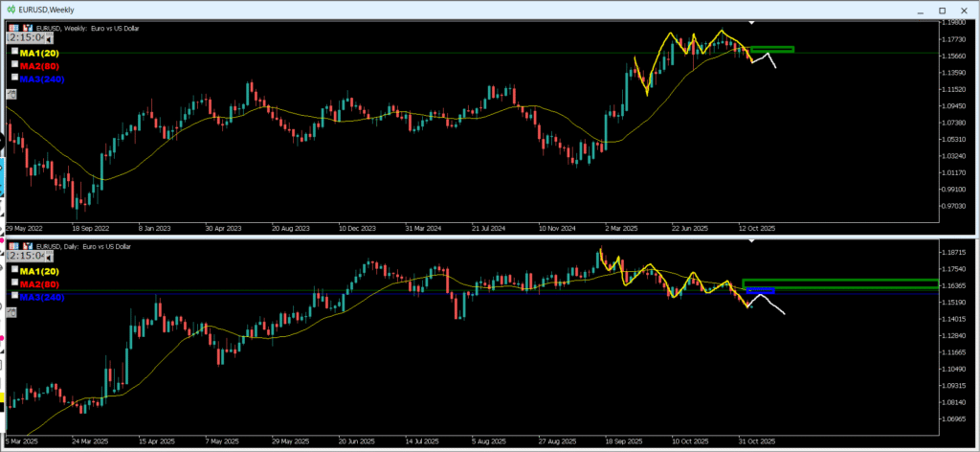Enable the MA2(80) checkbox on the Weekly chart
The width and height of the screenshot is (980, 452).
(13, 64)
